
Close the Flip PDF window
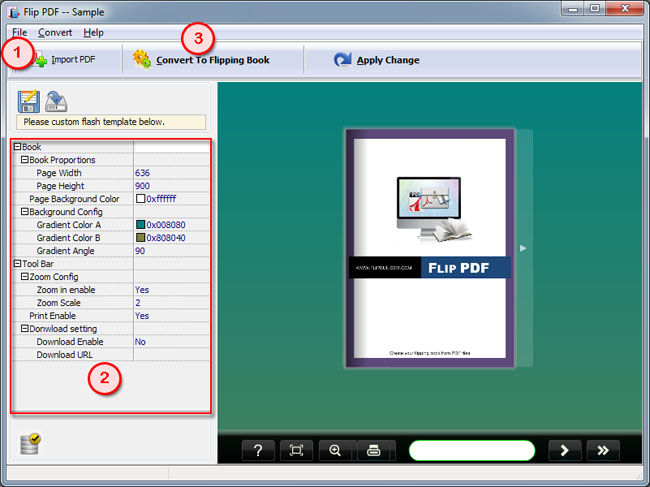click(x=625, y=9)
